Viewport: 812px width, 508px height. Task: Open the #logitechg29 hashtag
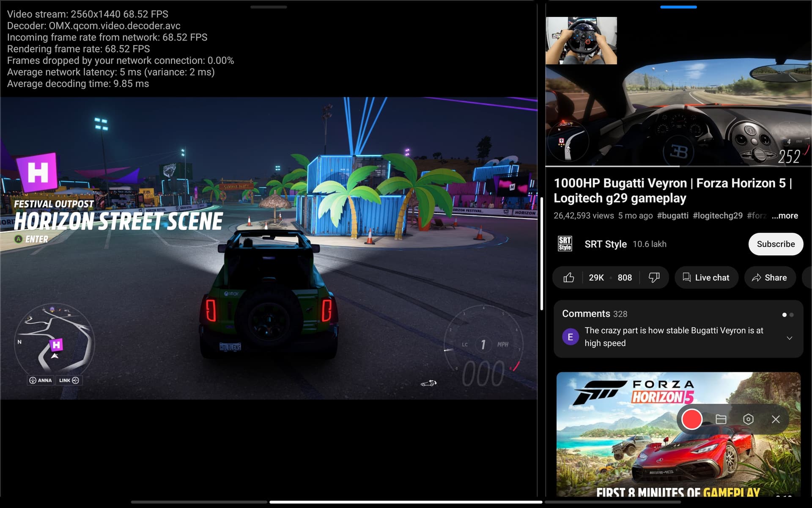(718, 215)
